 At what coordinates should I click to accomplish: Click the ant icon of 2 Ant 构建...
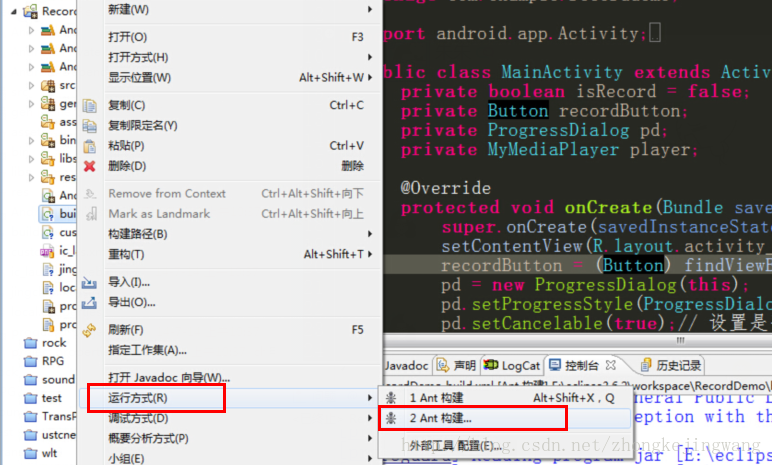click(391, 418)
